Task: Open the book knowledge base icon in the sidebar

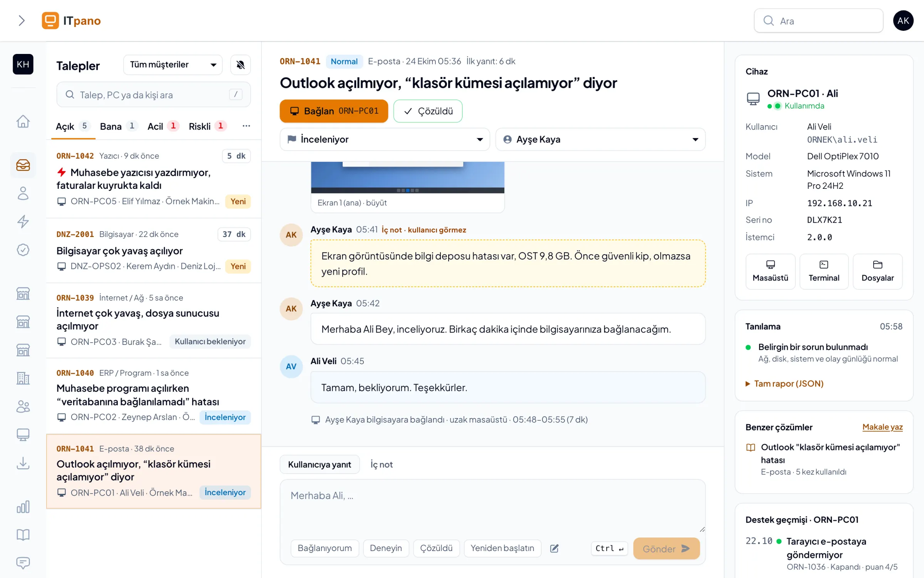Action: tap(23, 535)
